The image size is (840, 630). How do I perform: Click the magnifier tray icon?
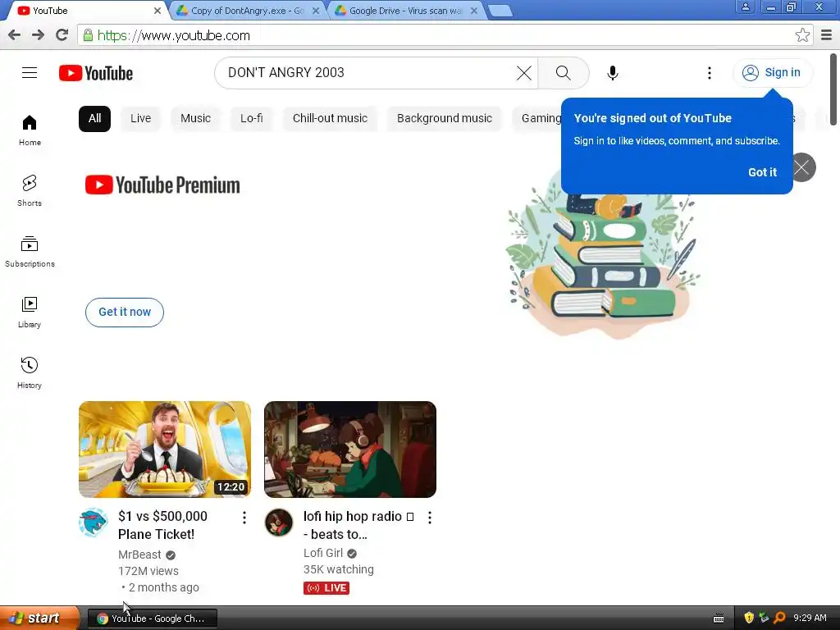click(779, 619)
